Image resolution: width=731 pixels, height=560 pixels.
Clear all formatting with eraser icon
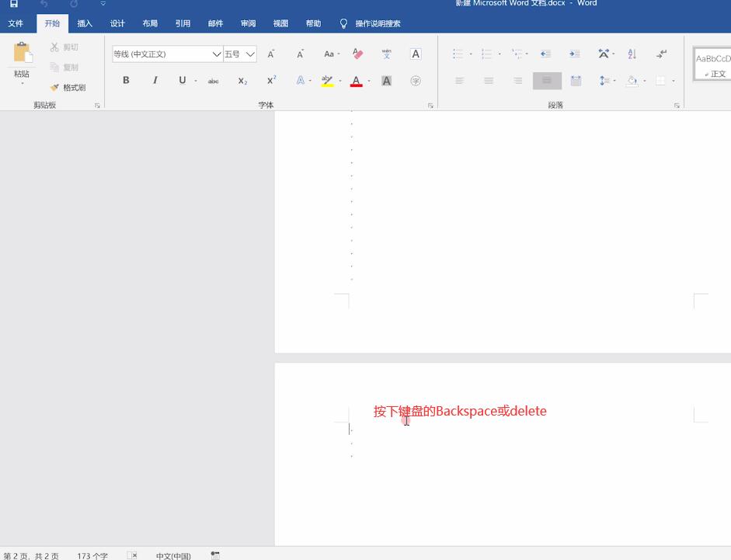tap(357, 54)
